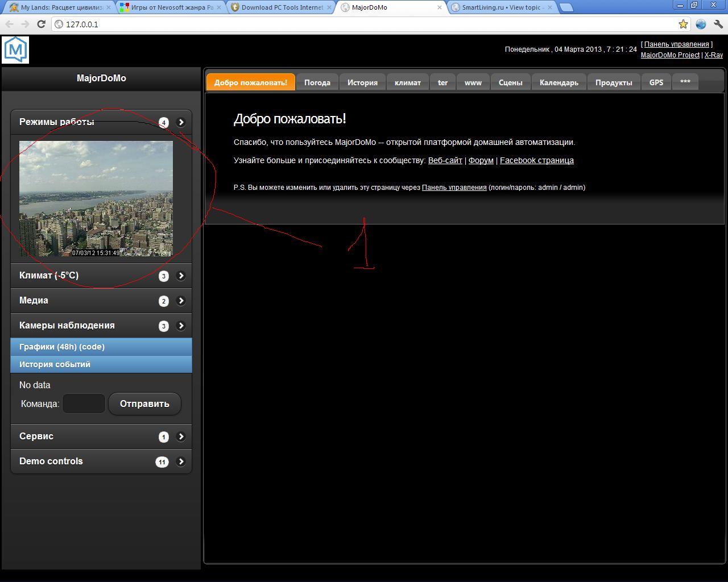
Task: Reload the page with the refresh icon
Action: coord(41,24)
